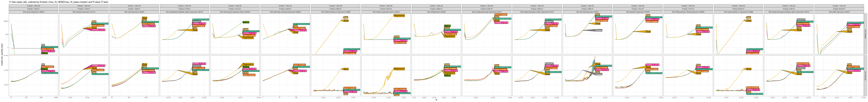Click the plot title about 17 test cases
Viewport: 868px width, 102px height.
[x=58, y=2]
